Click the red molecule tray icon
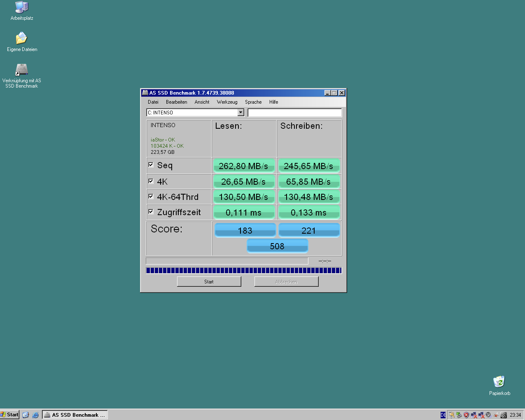Image resolution: width=525 pixels, height=420 pixels. (496, 415)
